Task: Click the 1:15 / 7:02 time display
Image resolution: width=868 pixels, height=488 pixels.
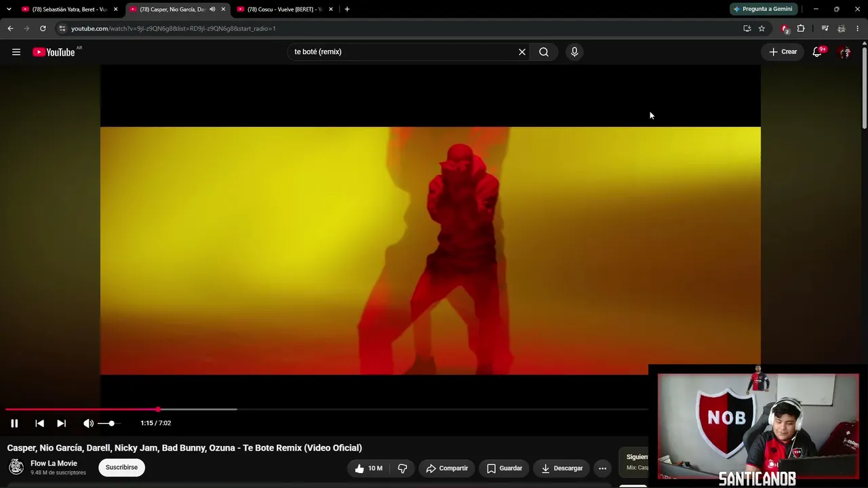Action: 156,423
